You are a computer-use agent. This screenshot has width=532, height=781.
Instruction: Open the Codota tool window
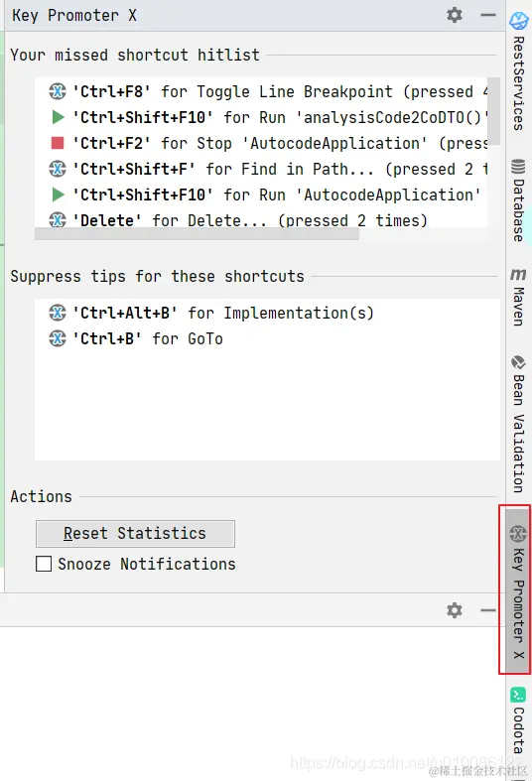tap(518, 720)
